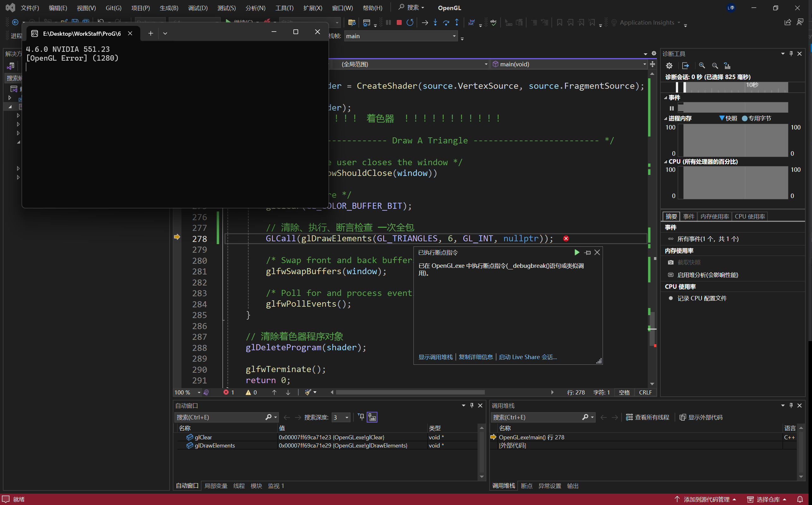
Task: Click the Step Over icon
Action: tap(446, 22)
